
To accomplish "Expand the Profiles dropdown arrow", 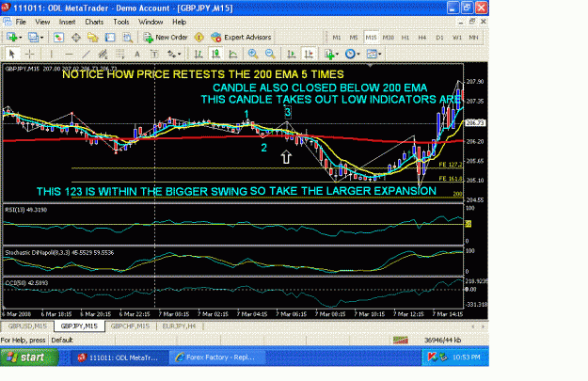I will (41, 38).
